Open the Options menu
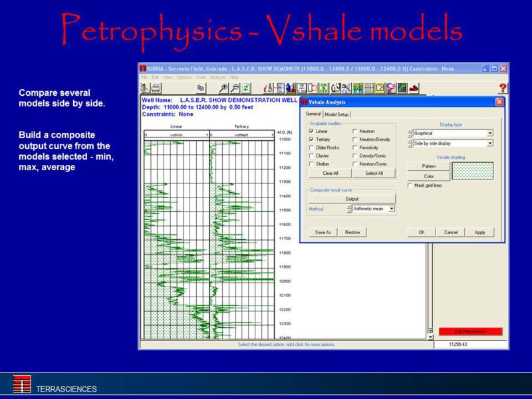Screen dimensions: 532x399 tap(184, 77)
